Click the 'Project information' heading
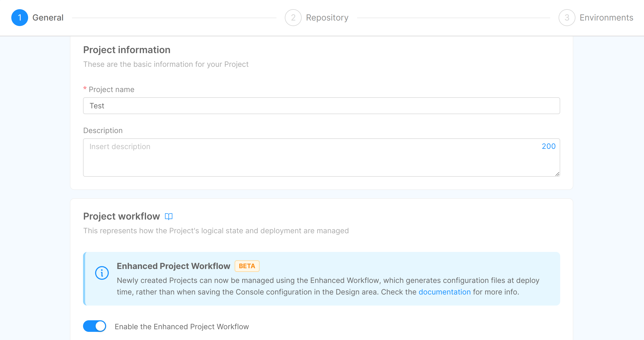The height and width of the screenshot is (340, 644). click(127, 50)
